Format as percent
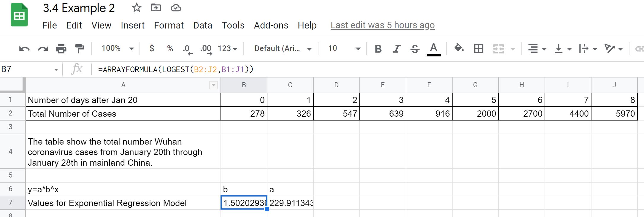This screenshot has width=644, height=217. tap(170, 48)
